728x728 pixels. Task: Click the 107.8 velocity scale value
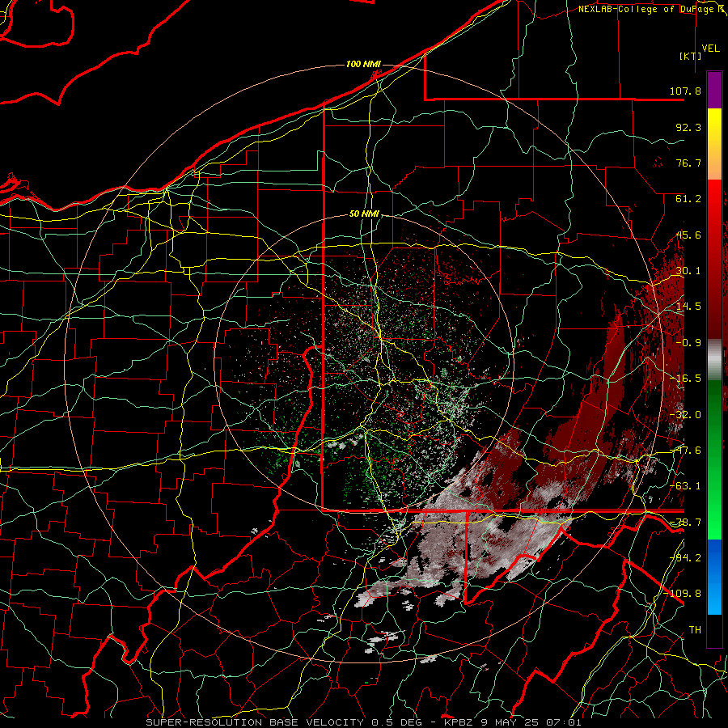[x=685, y=91]
